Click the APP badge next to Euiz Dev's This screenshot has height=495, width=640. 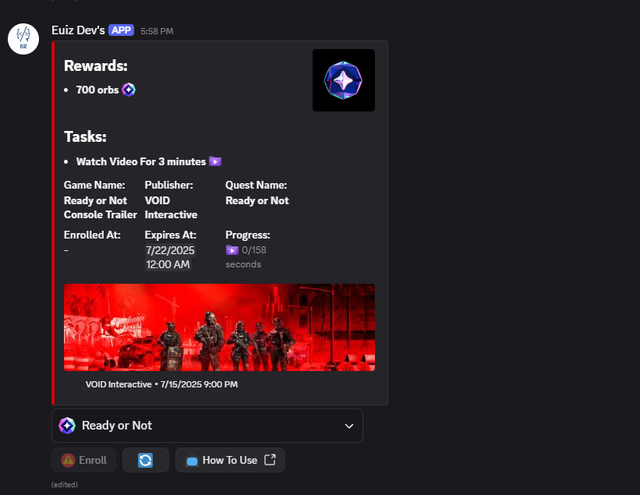click(x=121, y=30)
